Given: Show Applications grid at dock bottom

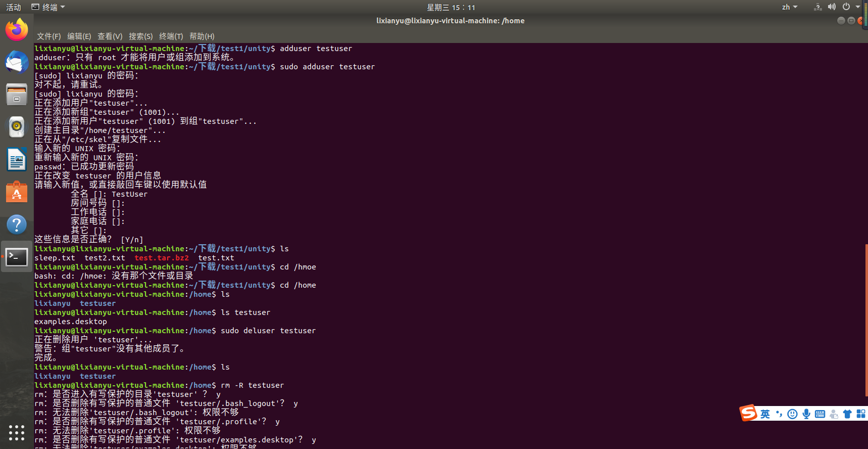Looking at the screenshot, I should tap(17, 432).
